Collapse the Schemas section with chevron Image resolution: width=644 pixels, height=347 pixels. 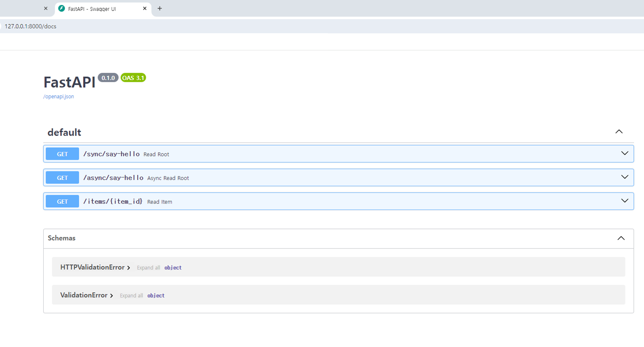(621, 238)
